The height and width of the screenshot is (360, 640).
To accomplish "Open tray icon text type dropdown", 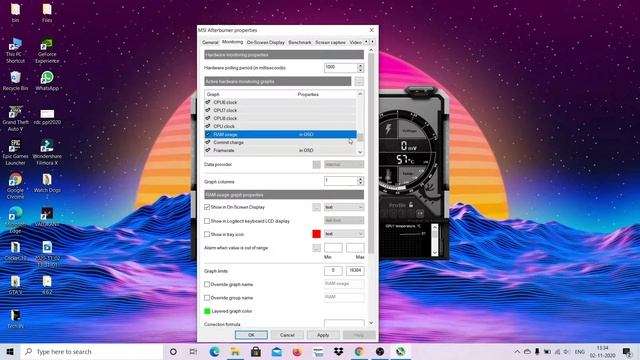I will tap(344, 234).
